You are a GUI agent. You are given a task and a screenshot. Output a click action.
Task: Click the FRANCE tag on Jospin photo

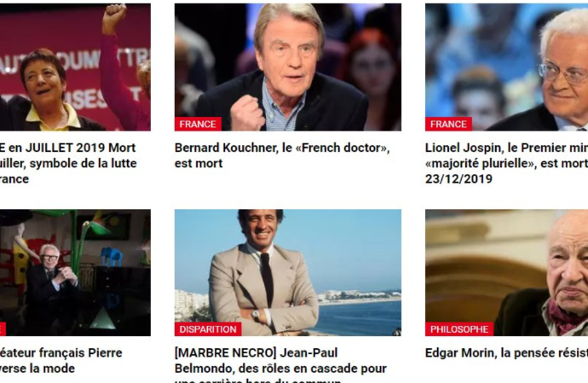point(448,125)
